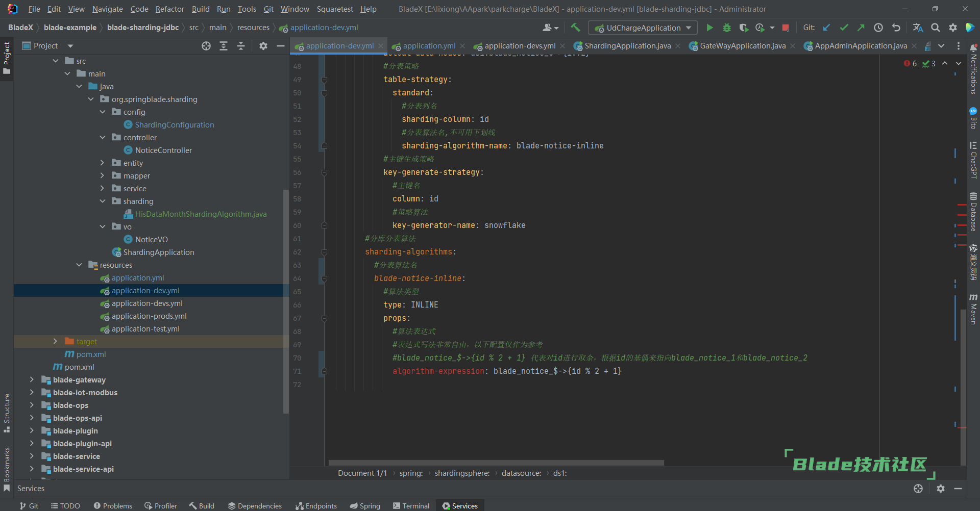Run with coverage icon

click(744, 28)
